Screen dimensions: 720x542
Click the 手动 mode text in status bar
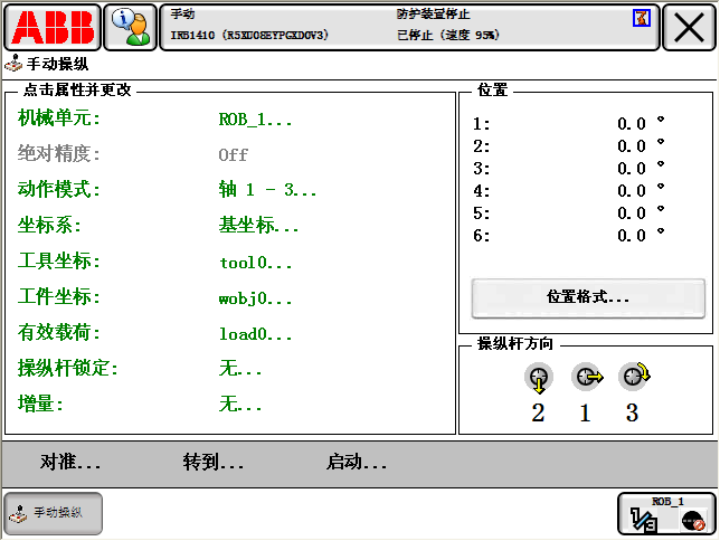tap(183, 14)
